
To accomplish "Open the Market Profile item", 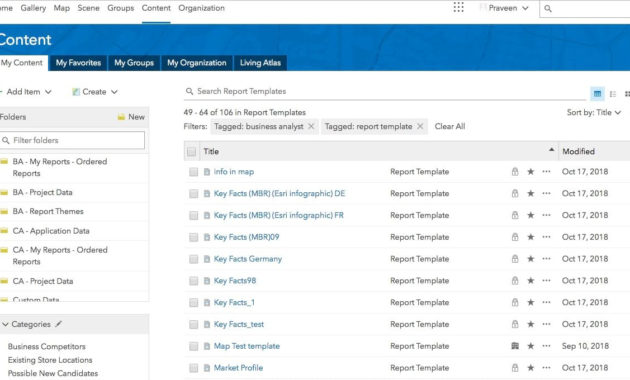I will 238,368.
